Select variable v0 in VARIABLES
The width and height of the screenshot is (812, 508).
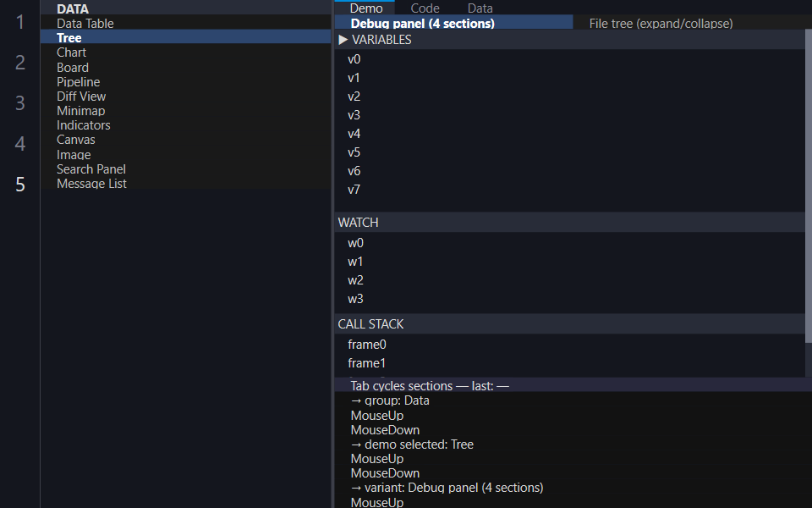[569, 59]
